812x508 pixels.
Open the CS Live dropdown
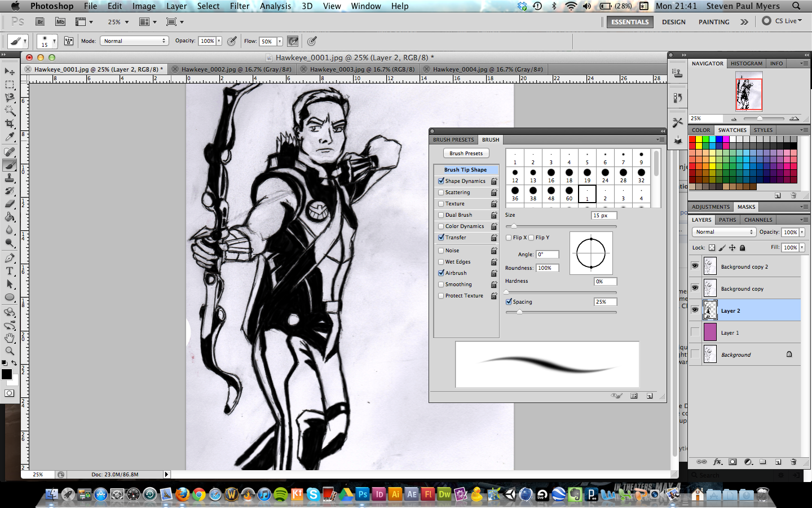point(782,21)
